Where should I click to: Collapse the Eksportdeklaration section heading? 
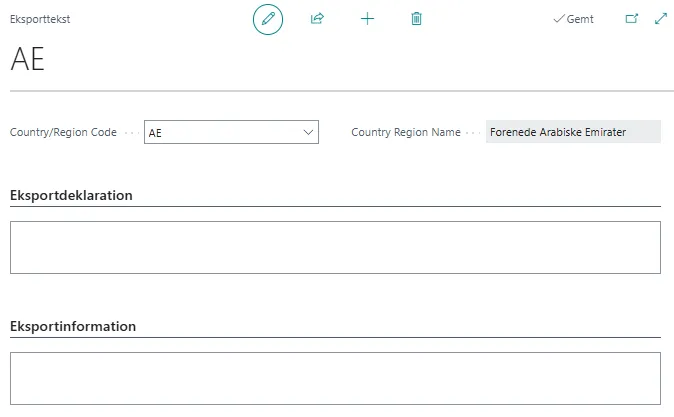pyautogui.click(x=71, y=195)
